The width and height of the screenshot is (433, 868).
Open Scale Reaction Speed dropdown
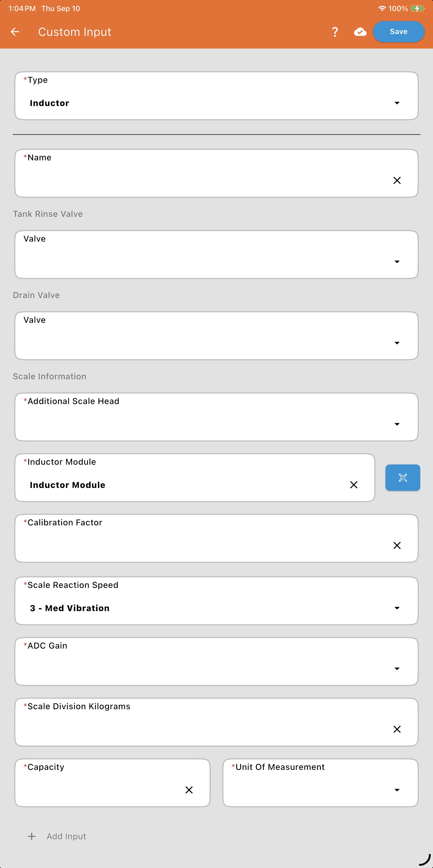point(216,601)
